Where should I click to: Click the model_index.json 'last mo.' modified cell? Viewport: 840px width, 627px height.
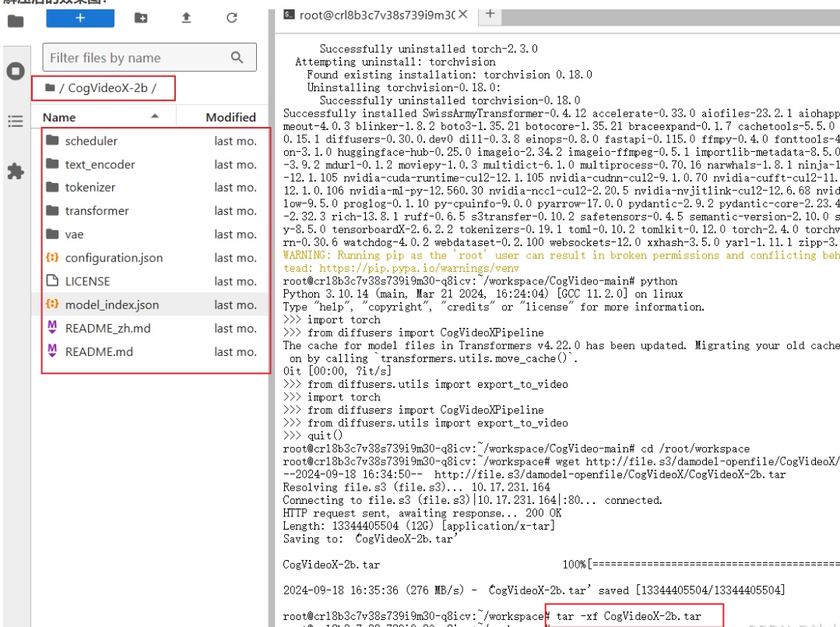click(235, 305)
